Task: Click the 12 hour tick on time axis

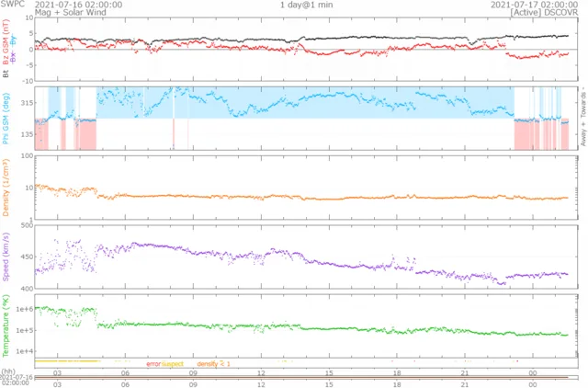Action: 262,371
